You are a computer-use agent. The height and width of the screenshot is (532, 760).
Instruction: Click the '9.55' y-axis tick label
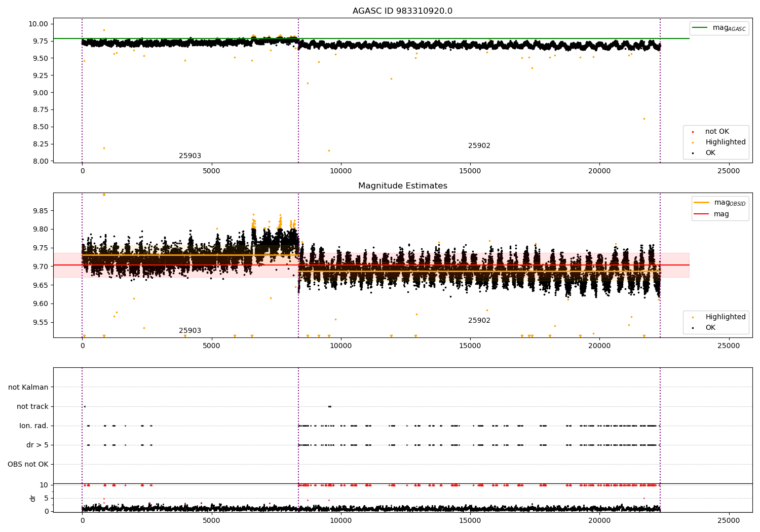pos(41,323)
